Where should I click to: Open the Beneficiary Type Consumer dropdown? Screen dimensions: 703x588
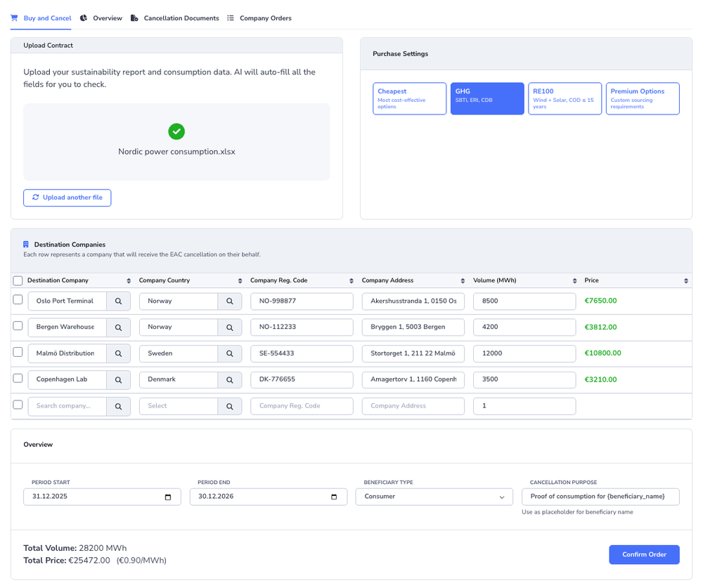click(434, 497)
